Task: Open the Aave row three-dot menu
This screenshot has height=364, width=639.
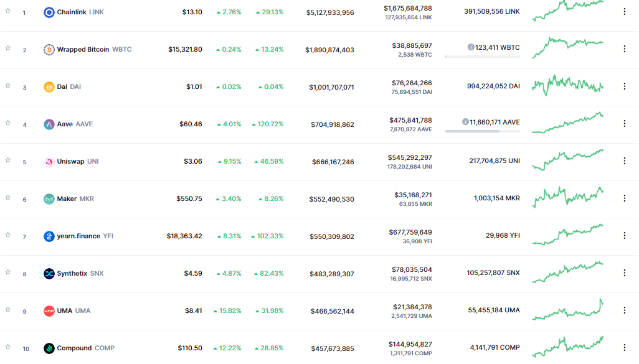Action: click(624, 123)
